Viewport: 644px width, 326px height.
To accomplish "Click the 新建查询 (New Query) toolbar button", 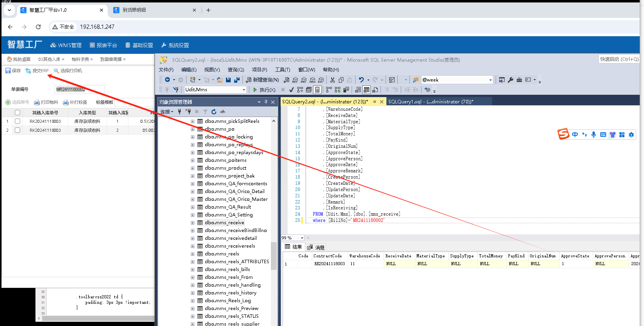I will coord(262,80).
